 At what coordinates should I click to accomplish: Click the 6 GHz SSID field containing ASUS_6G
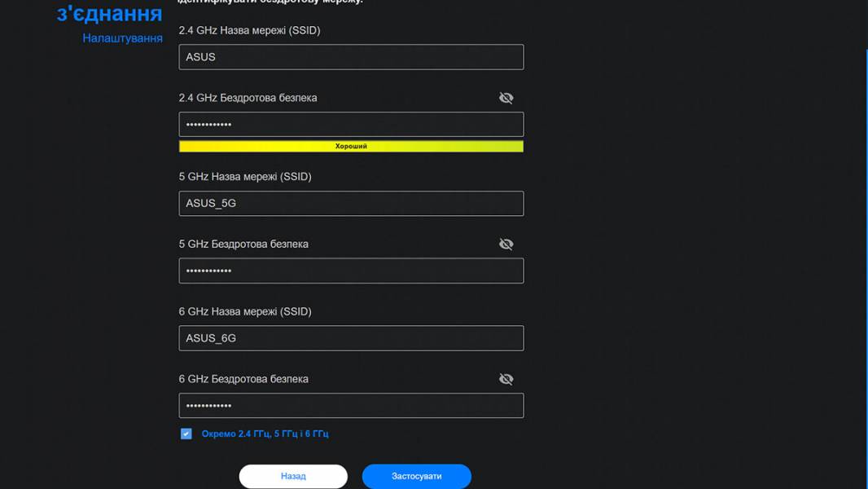[351, 338]
